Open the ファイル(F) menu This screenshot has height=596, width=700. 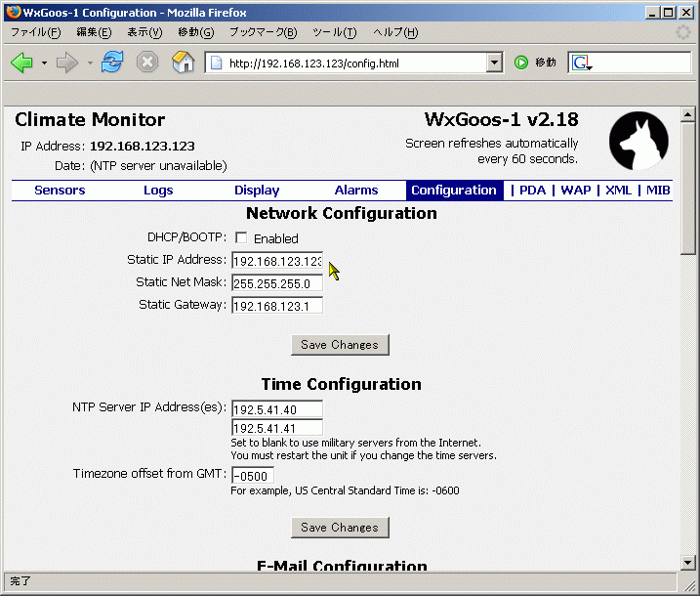[35, 32]
